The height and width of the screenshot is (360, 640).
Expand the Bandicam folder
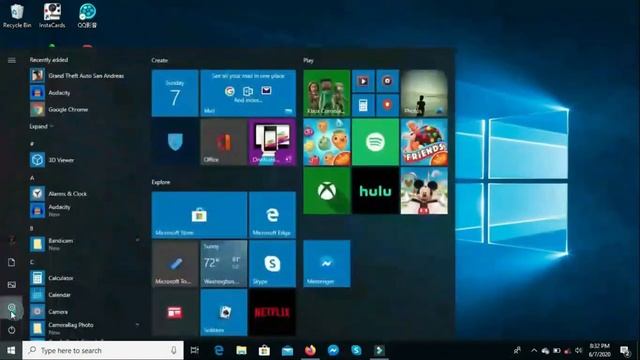pos(84,244)
